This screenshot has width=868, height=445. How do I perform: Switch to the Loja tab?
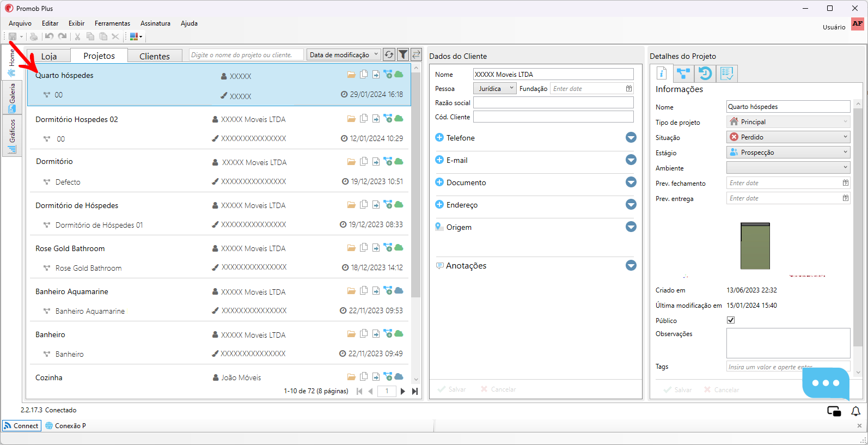[x=49, y=56]
